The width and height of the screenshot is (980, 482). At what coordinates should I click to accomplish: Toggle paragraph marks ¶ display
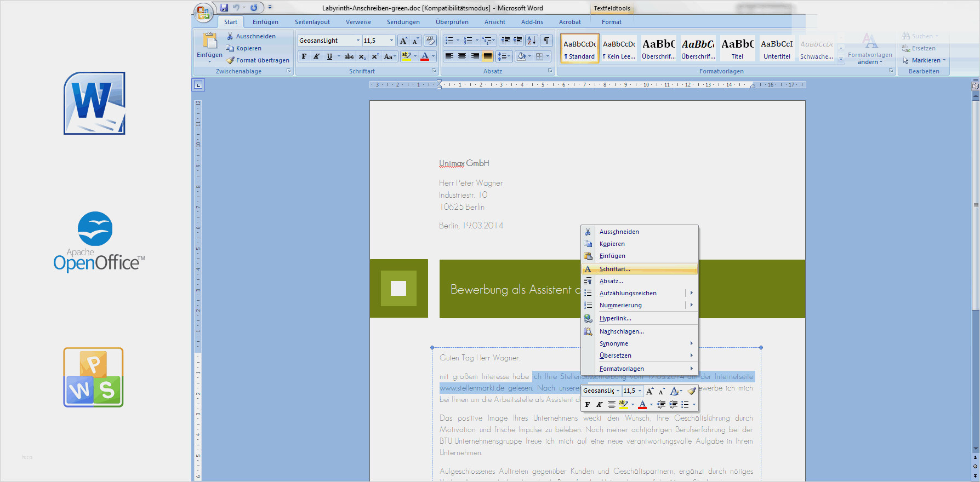(546, 41)
